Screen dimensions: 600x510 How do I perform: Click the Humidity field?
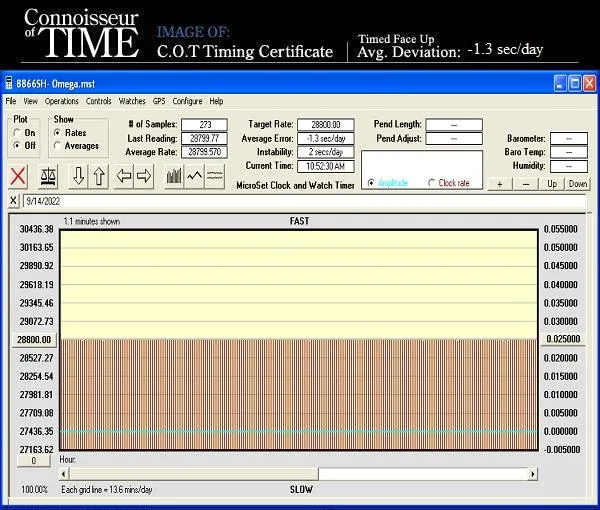[569, 166]
